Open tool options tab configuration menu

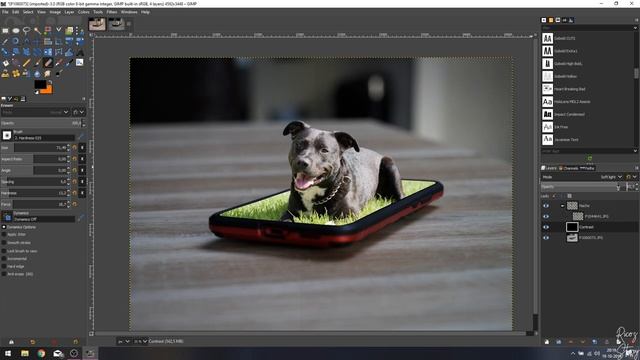(84, 98)
